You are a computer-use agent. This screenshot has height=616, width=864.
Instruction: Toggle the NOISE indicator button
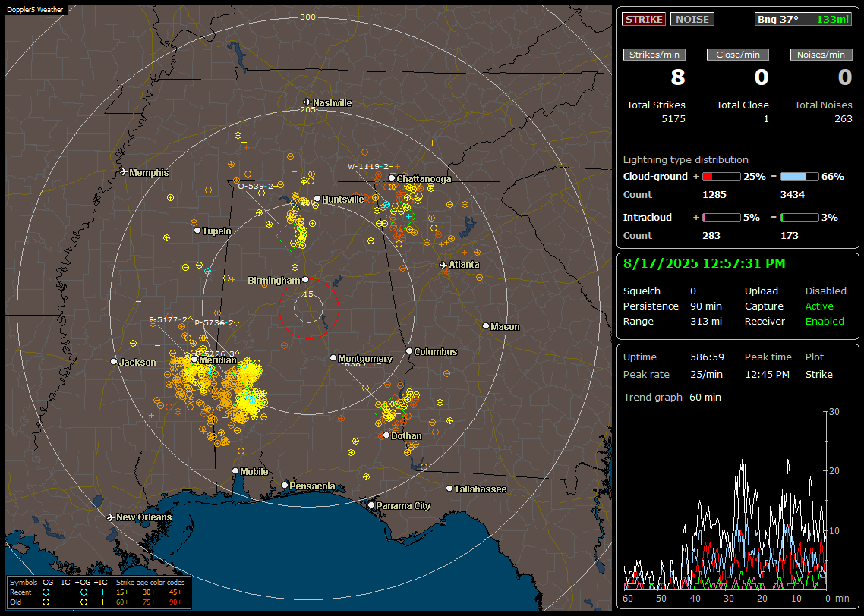(x=692, y=19)
